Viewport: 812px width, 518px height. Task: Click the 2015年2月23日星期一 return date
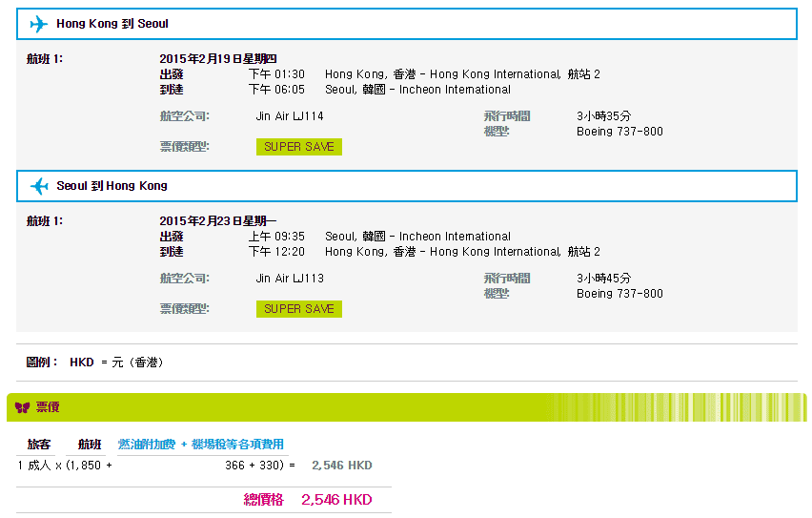[x=217, y=221]
